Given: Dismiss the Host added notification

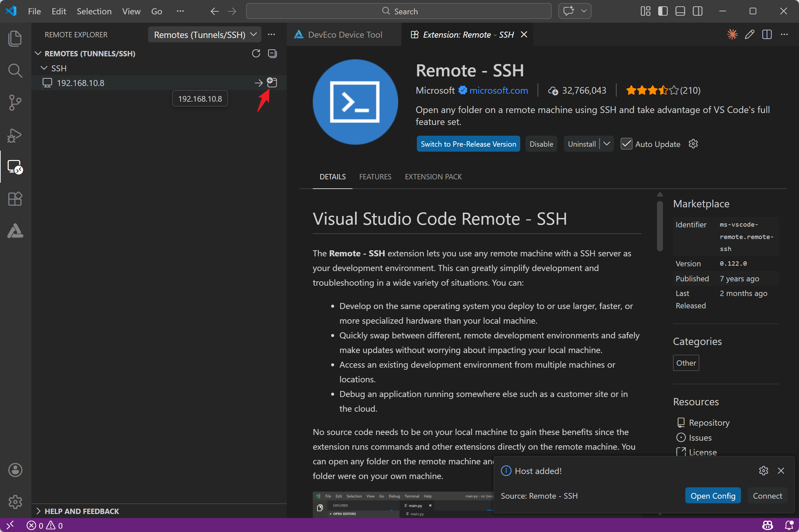Looking at the screenshot, I should tap(781, 471).
